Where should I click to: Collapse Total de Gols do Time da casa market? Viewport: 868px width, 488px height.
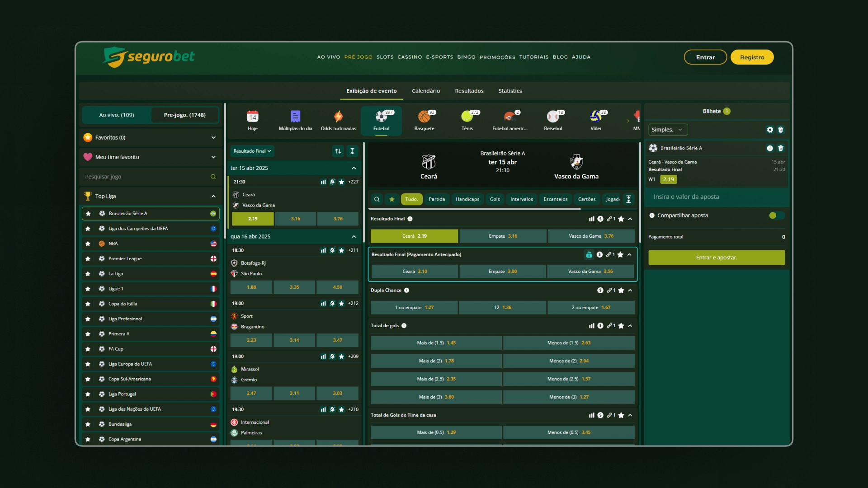point(630,415)
